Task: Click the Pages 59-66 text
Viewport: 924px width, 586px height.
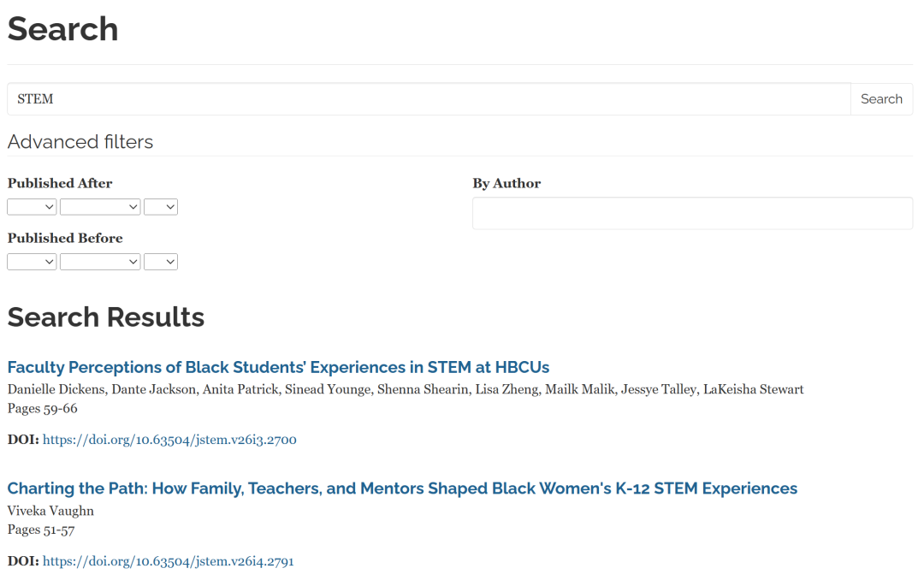Action: [42, 408]
